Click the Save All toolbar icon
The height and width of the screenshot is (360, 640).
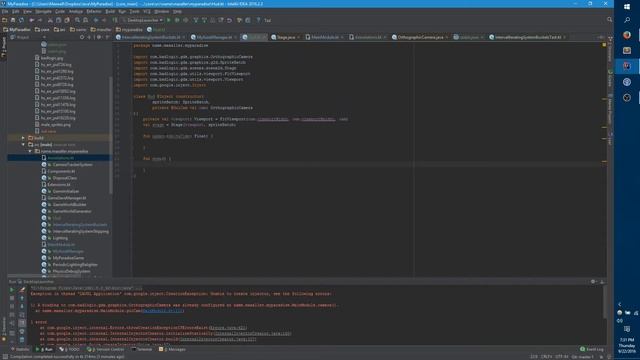click(13, 20)
